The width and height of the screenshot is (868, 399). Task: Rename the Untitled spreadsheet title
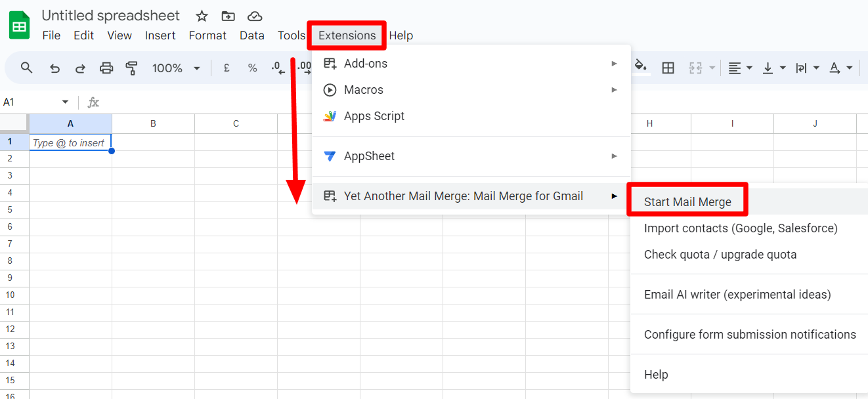(110, 16)
